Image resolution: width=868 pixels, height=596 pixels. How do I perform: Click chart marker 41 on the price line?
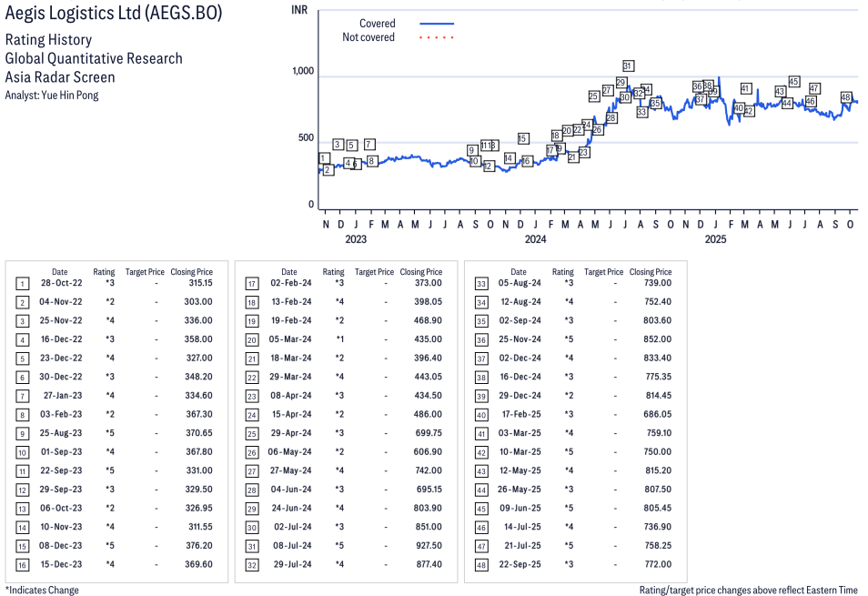coord(745,88)
